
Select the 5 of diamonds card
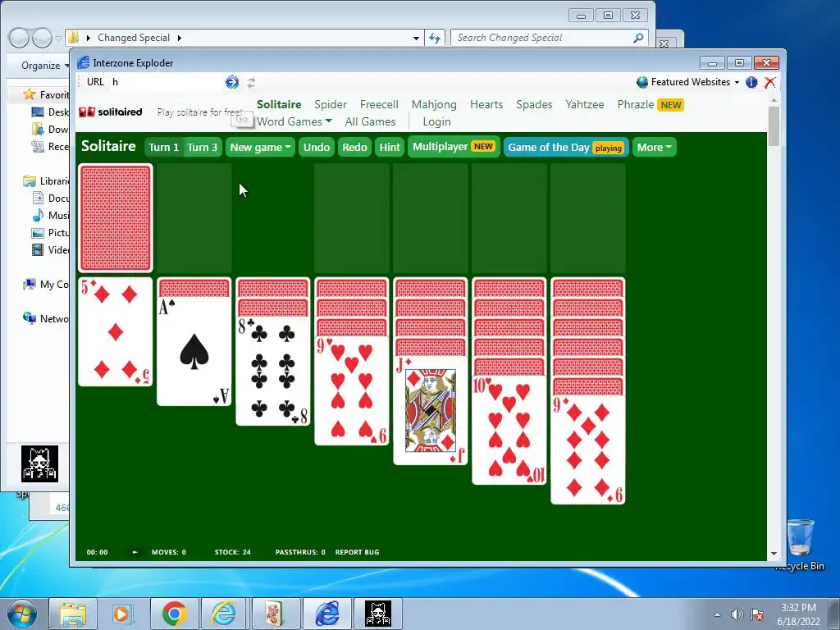pyautogui.click(x=116, y=331)
